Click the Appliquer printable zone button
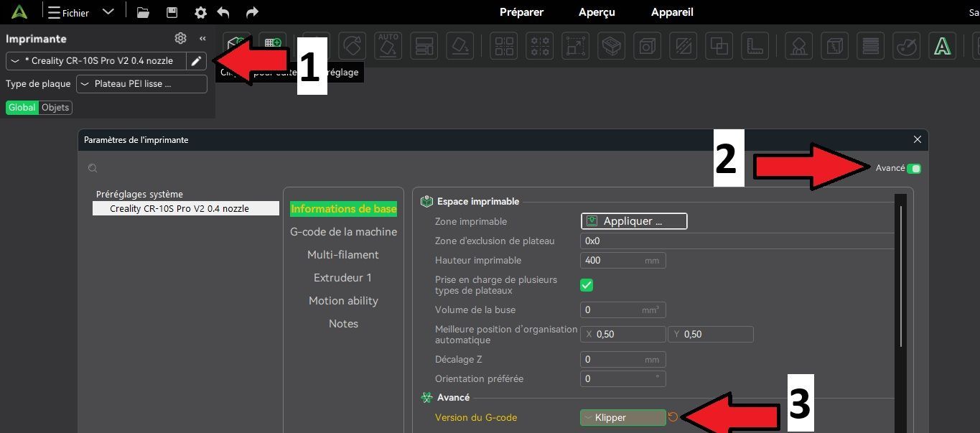This screenshot has width=980, height=433. [634, 221]
